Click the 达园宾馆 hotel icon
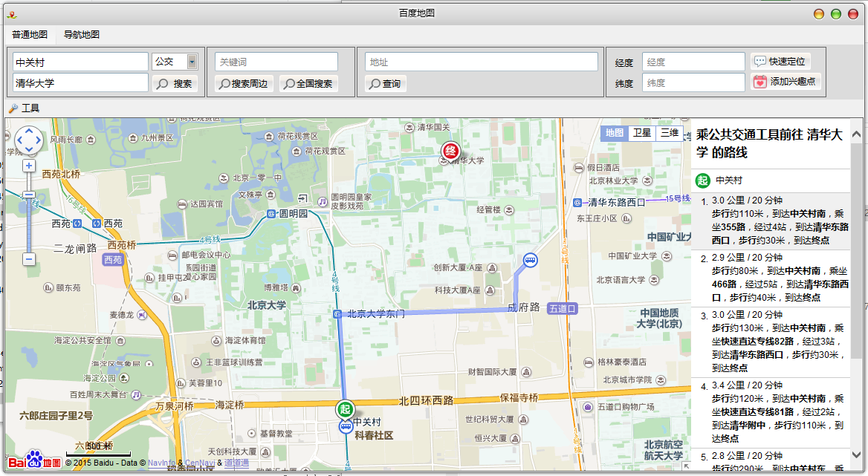 (181, 204)
